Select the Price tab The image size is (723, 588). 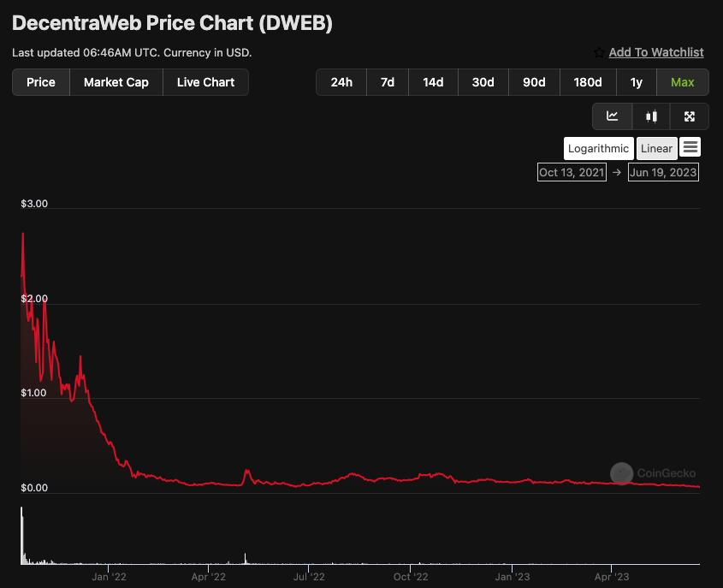point(40,82)
